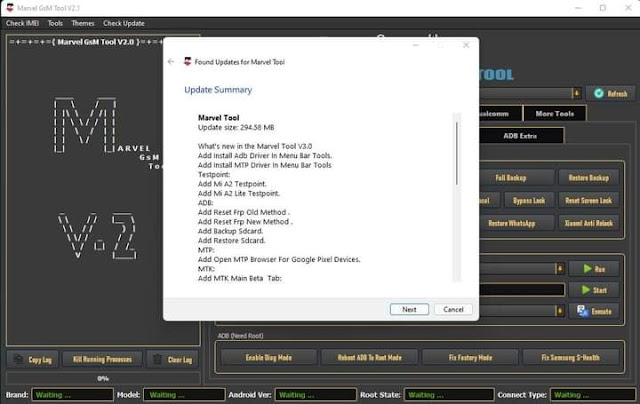Click the 'Update Summary' heading
The height and width of the screenshot is (404, 640).
coord(218,90)
